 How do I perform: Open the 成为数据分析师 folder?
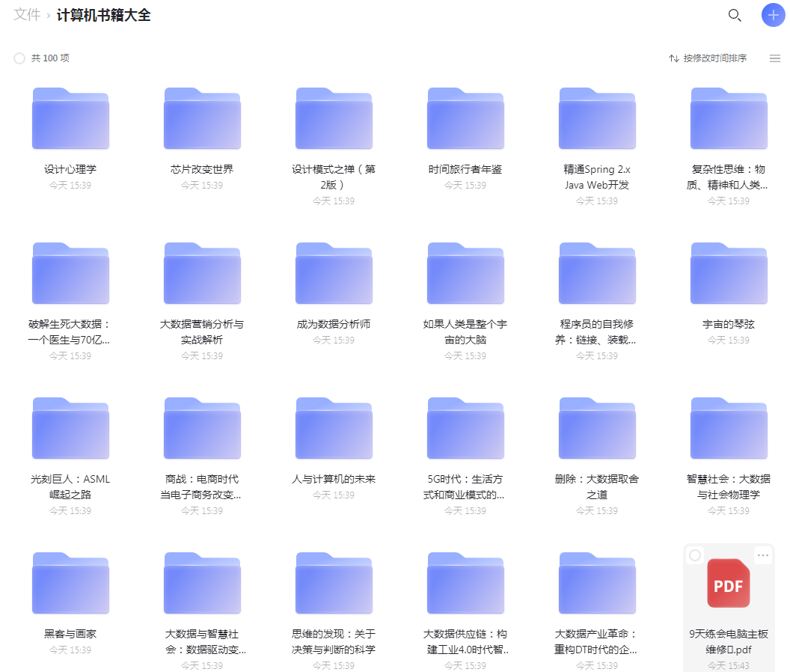[334, 274]
